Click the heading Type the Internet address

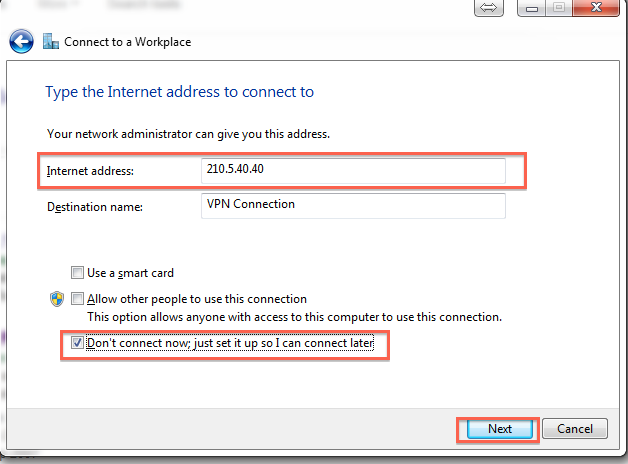coord(179,92)
